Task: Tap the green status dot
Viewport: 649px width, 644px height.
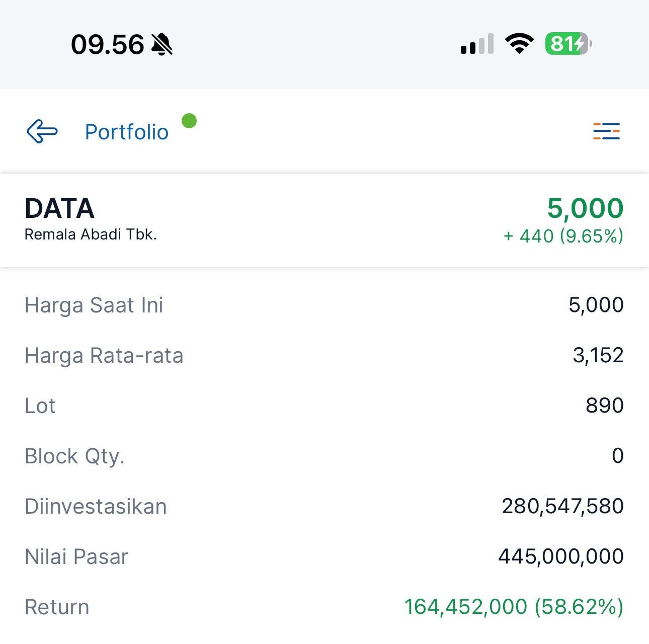Action: click(x=189, y=121)
